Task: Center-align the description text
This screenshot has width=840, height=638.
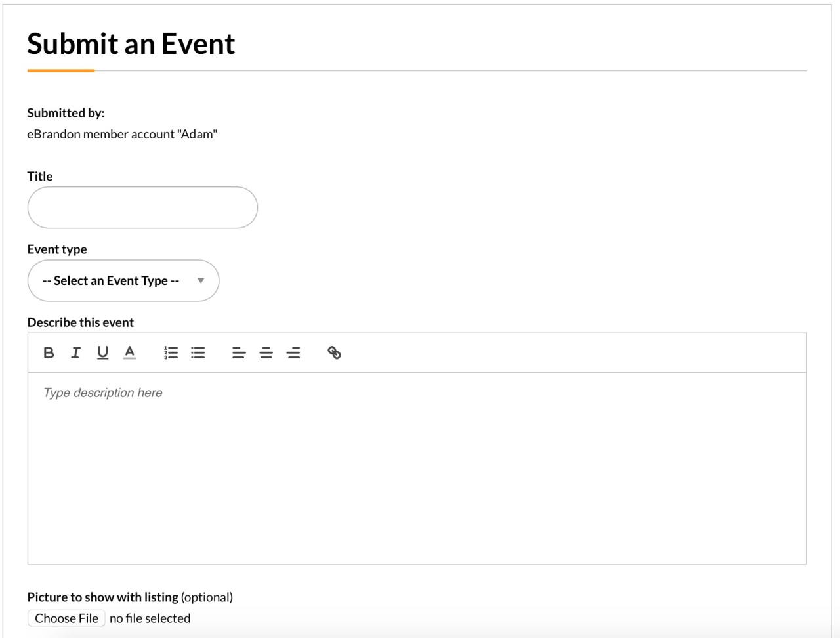Action: point(266,353)
